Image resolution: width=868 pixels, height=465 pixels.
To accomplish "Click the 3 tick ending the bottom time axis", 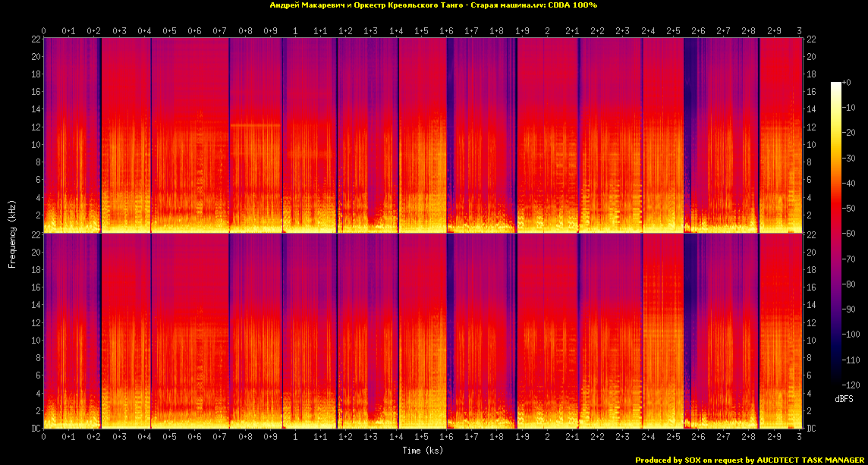I will 799,438.
